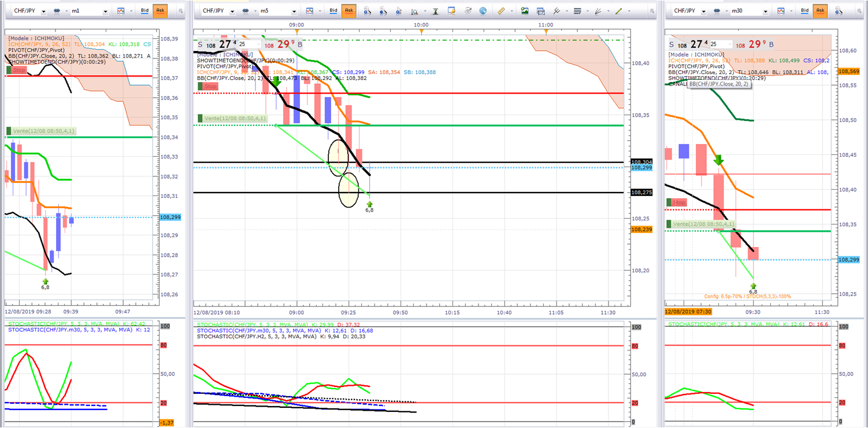Toggle Ask prices in the m30 chart
Screen dimensions: 868x428
820,11
